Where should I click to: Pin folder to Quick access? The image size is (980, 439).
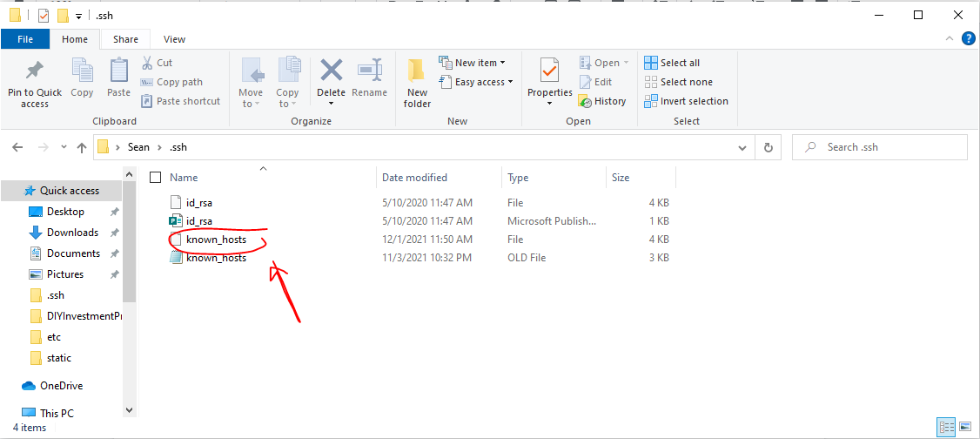tap(34, 84)
